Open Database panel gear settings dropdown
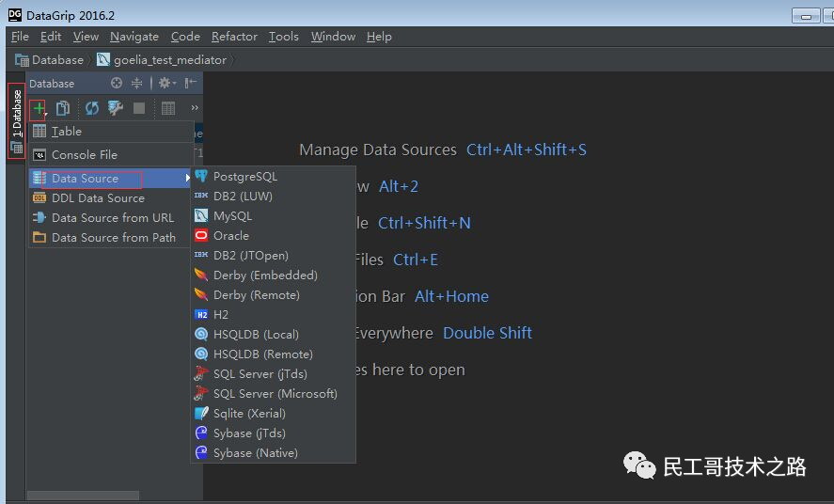The width and height of the screenshot is (834, 504). tap(167, 83)
